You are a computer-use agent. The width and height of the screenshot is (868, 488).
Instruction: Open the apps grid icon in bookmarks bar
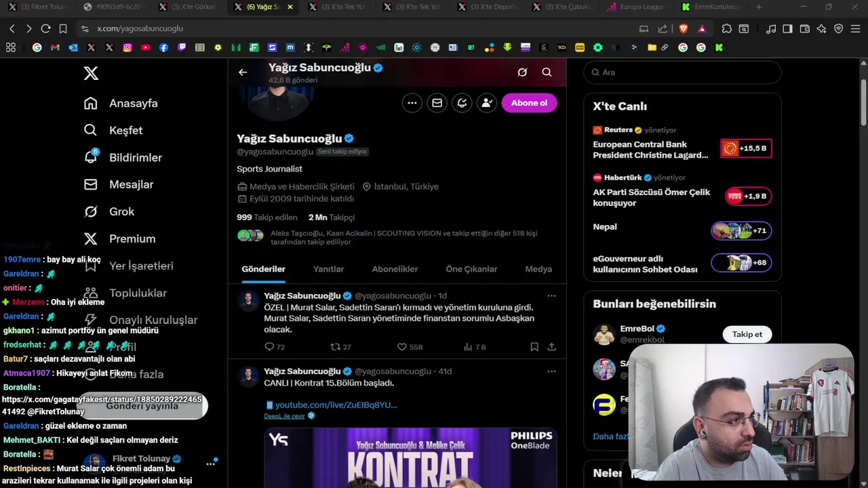pos(11,47)
